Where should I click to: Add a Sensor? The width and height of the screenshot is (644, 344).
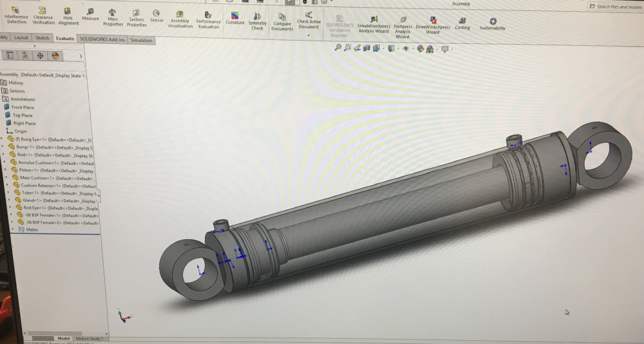coord(156,17)
